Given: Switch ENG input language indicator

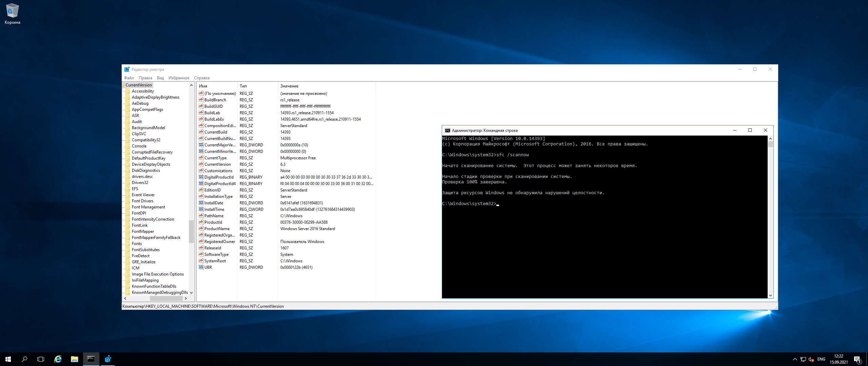Looking at the screenshot, I should pos(821,359).
